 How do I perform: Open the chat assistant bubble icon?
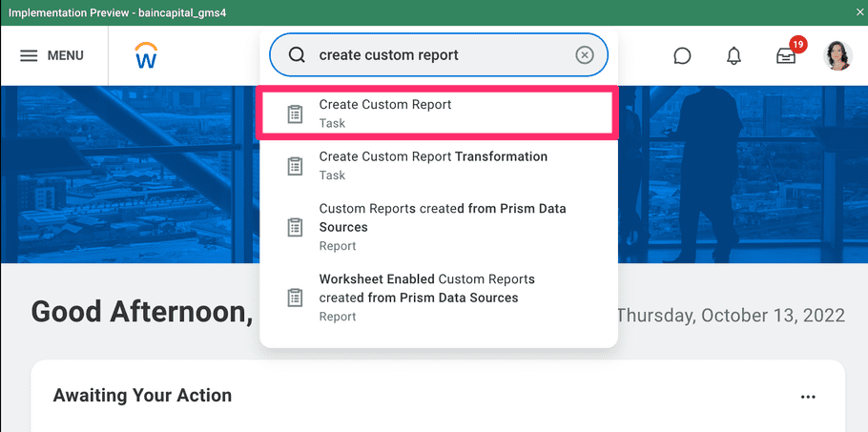coord(682,56)
